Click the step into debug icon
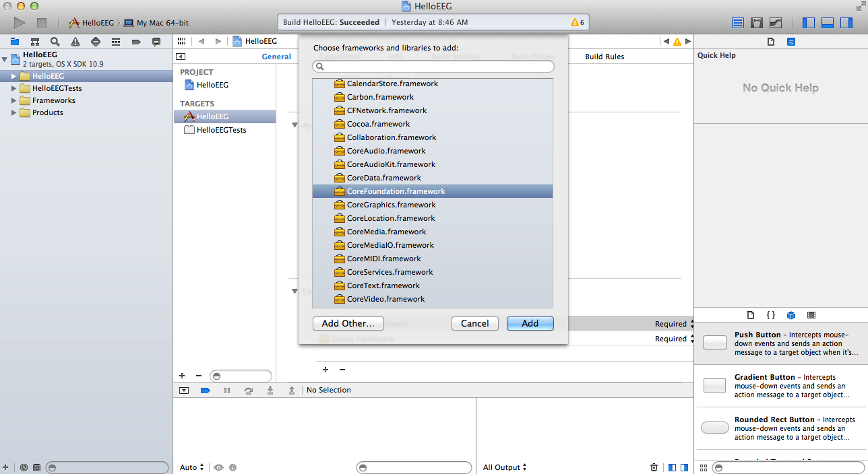 tap(270, 391)
